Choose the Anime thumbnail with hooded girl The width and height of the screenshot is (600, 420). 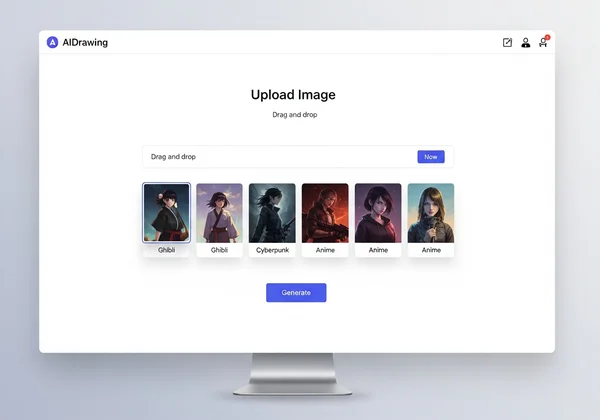[x=378, y=213]
